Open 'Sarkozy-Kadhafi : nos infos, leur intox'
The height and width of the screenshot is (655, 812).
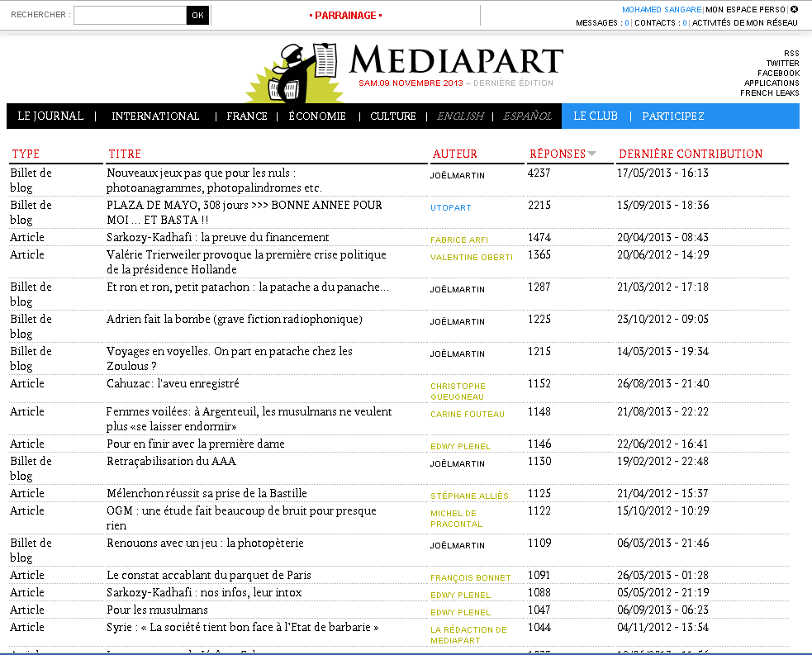click(x=204, y=592)
